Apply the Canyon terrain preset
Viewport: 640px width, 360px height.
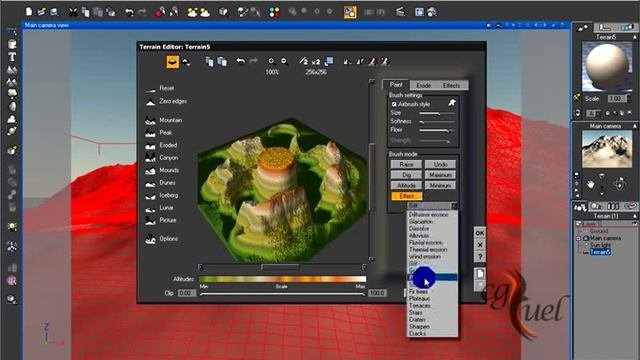[162, 158]
